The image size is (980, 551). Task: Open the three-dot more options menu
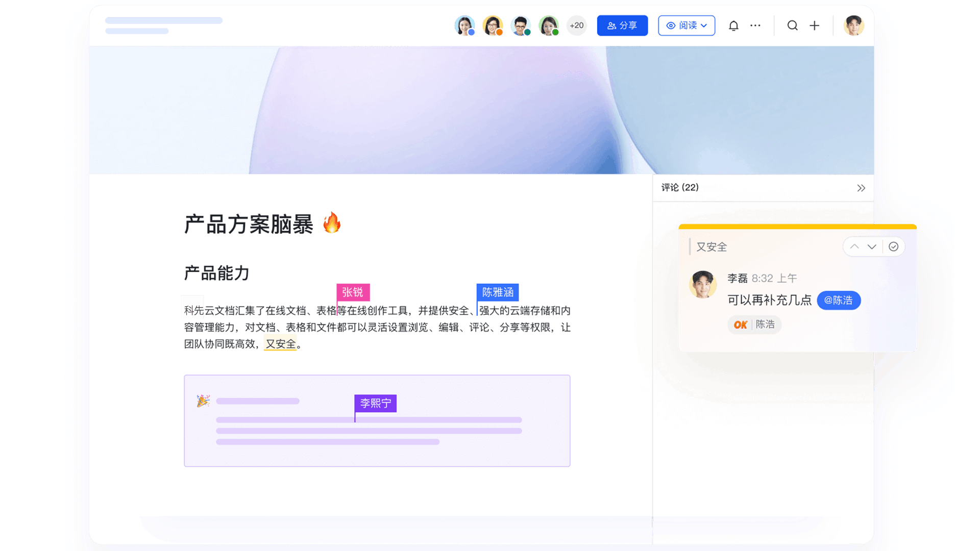coord(755,26)
